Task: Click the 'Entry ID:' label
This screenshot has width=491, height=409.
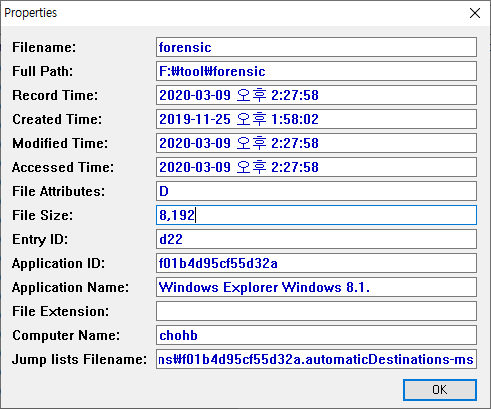Action: [x=40, y=239]
